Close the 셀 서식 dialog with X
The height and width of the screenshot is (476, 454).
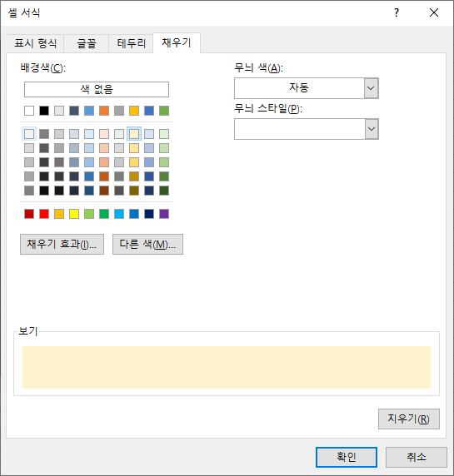click(434, 12)
